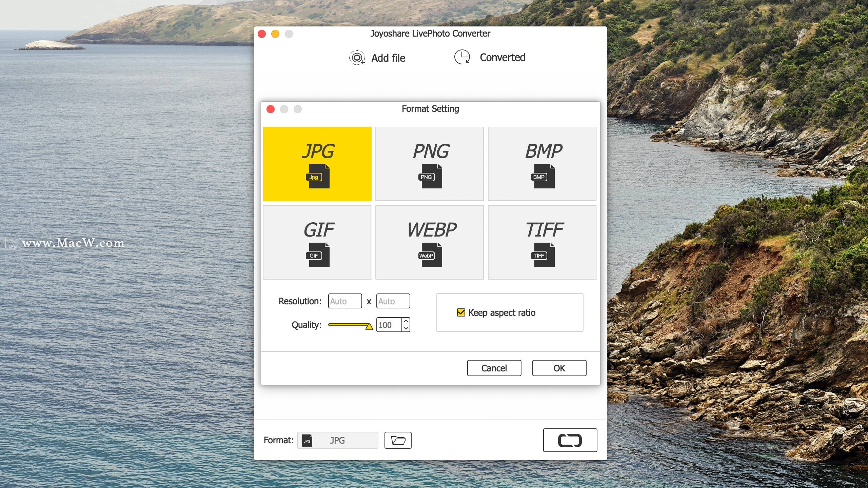The width and height of the screenshot is (868, 488).
Task: Close the Format Setting dialog
Action: (x=271, y=109)
